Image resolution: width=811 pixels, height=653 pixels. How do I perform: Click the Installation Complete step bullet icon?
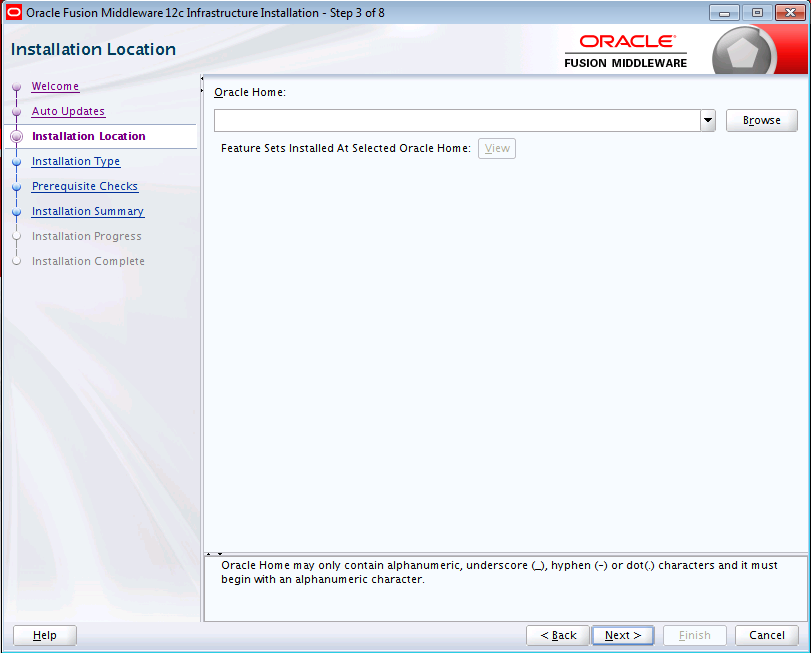tap(17, 261)
